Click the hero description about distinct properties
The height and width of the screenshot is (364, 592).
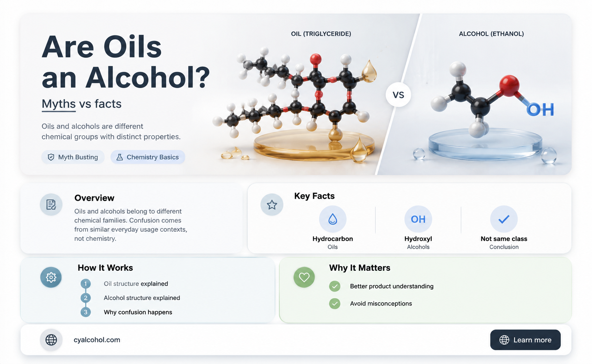111,131
